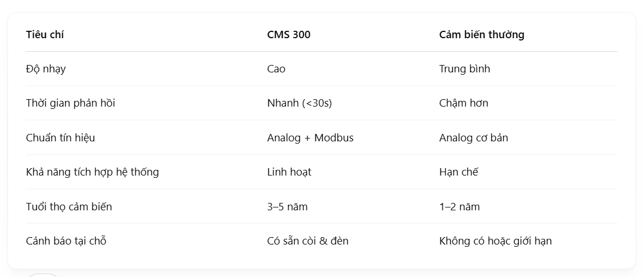Select the "Tuổi thọ cảm biến" row label

[x=69, y=206]
